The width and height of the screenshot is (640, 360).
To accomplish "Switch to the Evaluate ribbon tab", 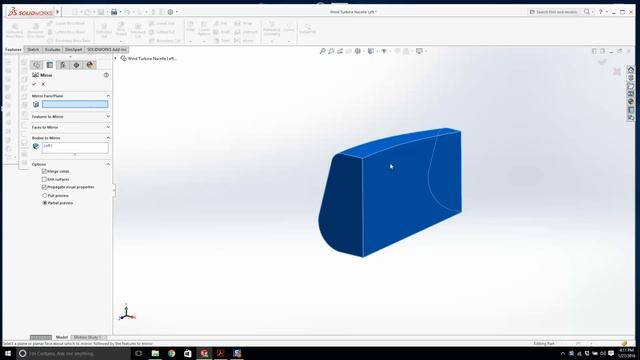I will click(52, 49).
